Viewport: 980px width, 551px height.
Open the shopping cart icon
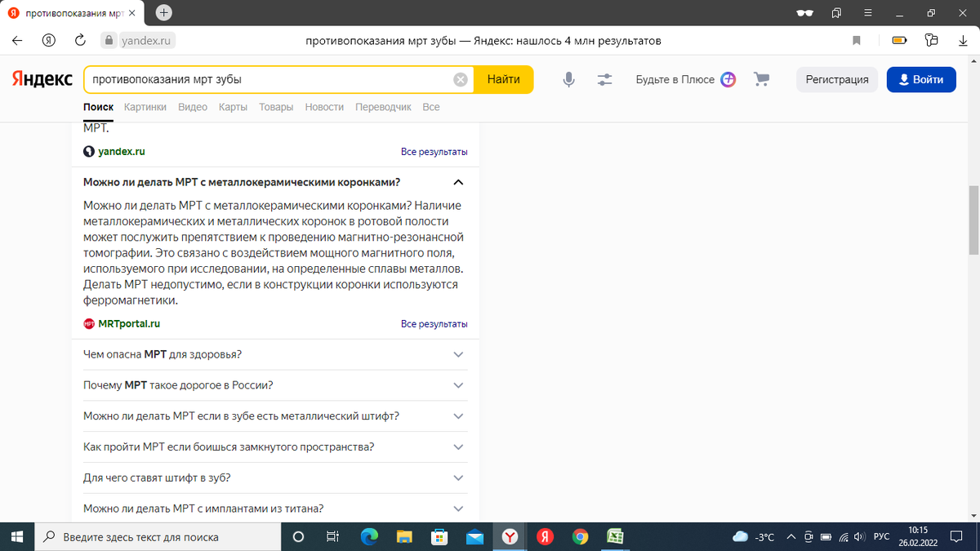(x=762, y=79)
